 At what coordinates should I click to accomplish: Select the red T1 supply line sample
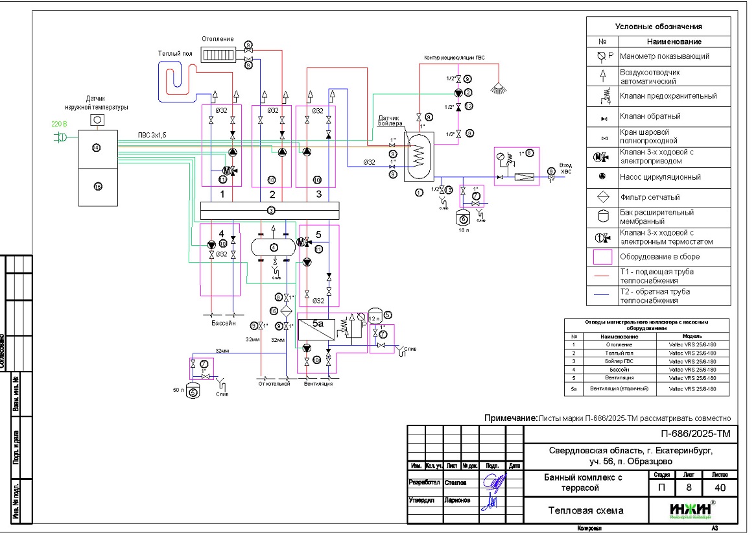coord(602,276)
